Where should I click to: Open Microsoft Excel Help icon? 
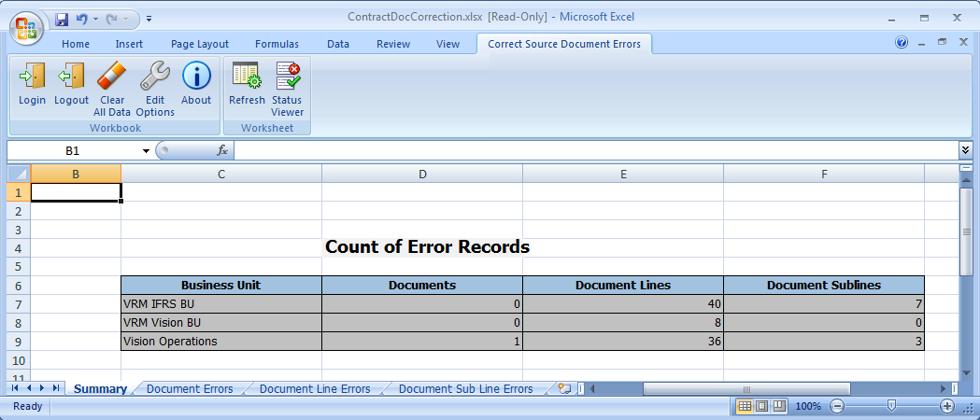902,42
